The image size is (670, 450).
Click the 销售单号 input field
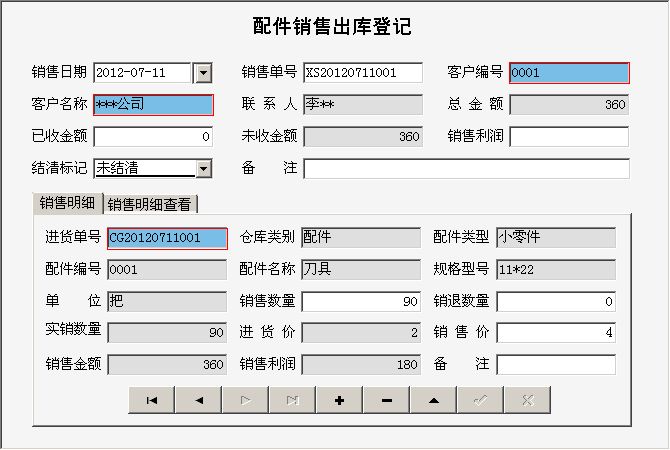point(363,73)
